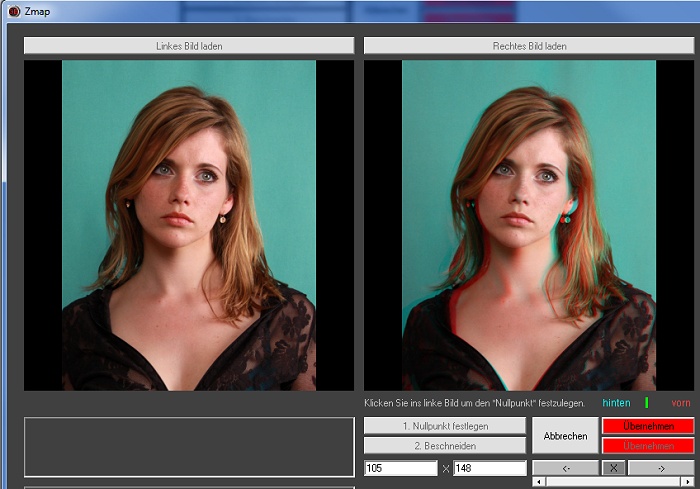
Task: Click 'Rechtes Bild laden' button
Action: [x=529, y=46]
